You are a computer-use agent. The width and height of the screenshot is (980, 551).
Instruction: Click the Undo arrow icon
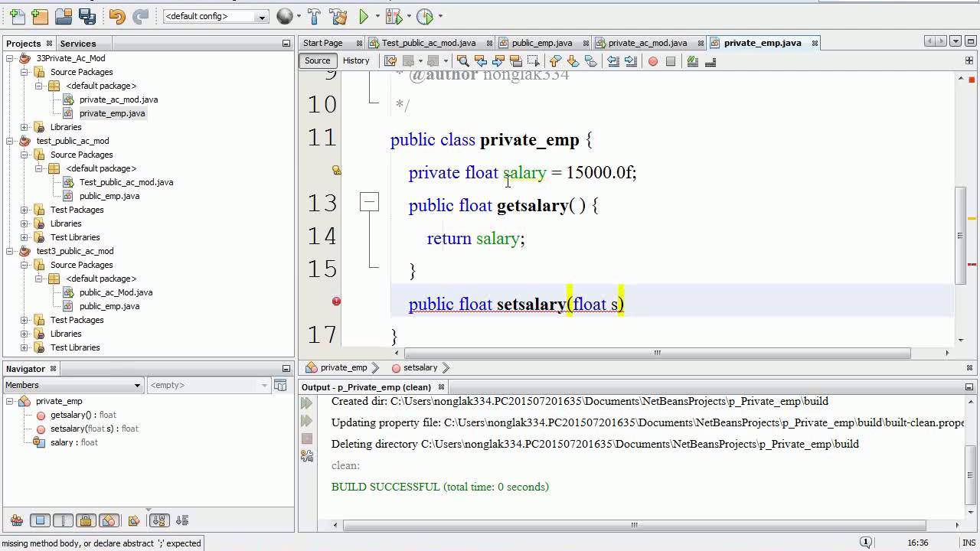point(117,16)
